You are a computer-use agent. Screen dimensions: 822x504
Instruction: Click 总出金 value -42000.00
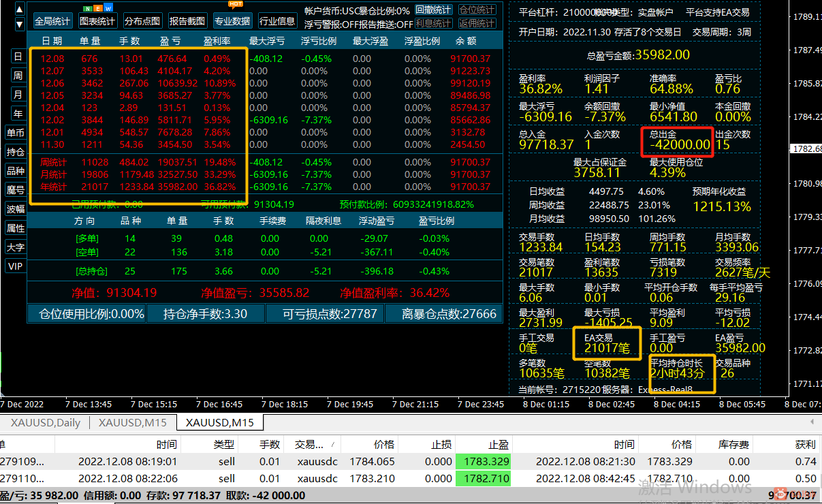click(680, 144)
